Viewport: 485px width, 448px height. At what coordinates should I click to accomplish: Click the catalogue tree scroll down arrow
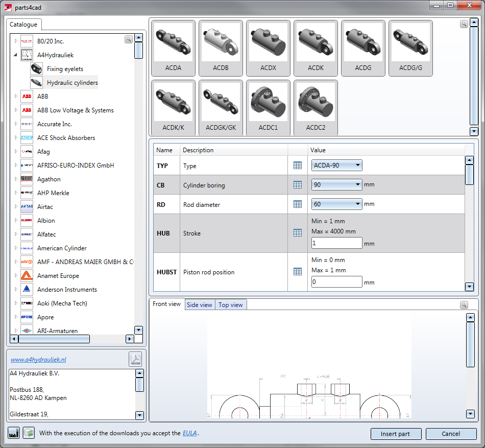pyautogui.click(x=138, y=330)
